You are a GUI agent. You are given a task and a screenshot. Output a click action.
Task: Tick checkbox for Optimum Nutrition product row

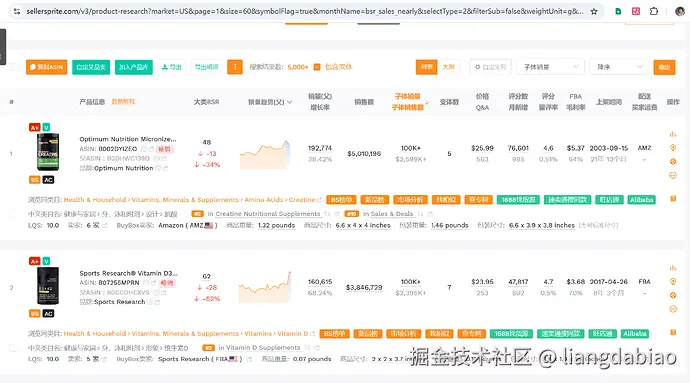[13, 214]
